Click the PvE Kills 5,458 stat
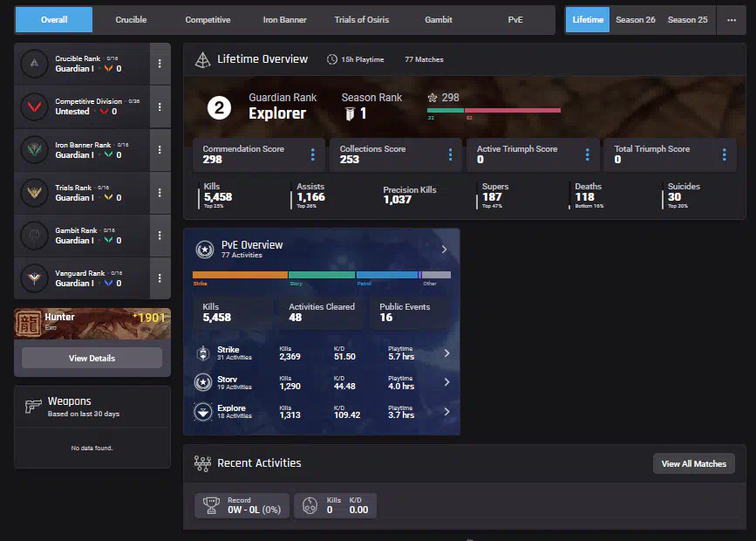756x541 pixels. pyautogui.click(x=234, y=312)
